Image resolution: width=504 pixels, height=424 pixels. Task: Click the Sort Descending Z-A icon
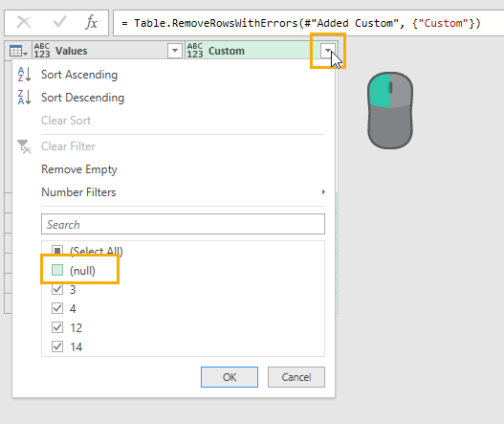pyautogui.click(x=25, y=98)
